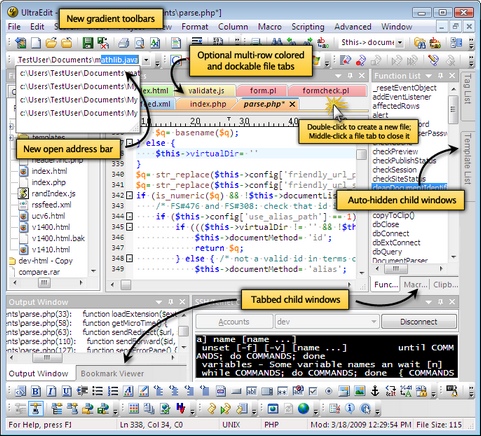The image size is (481, 436).
Task: Apply Underline tag from HTML toolbar
Action: tap(67, 391)
